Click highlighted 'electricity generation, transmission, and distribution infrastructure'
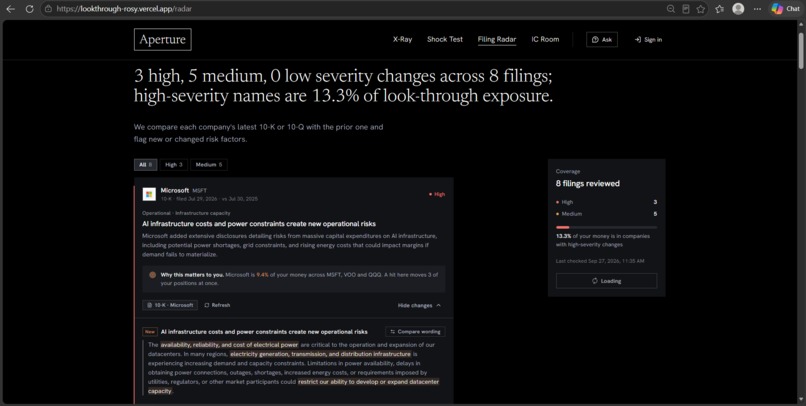 [321, 354]
